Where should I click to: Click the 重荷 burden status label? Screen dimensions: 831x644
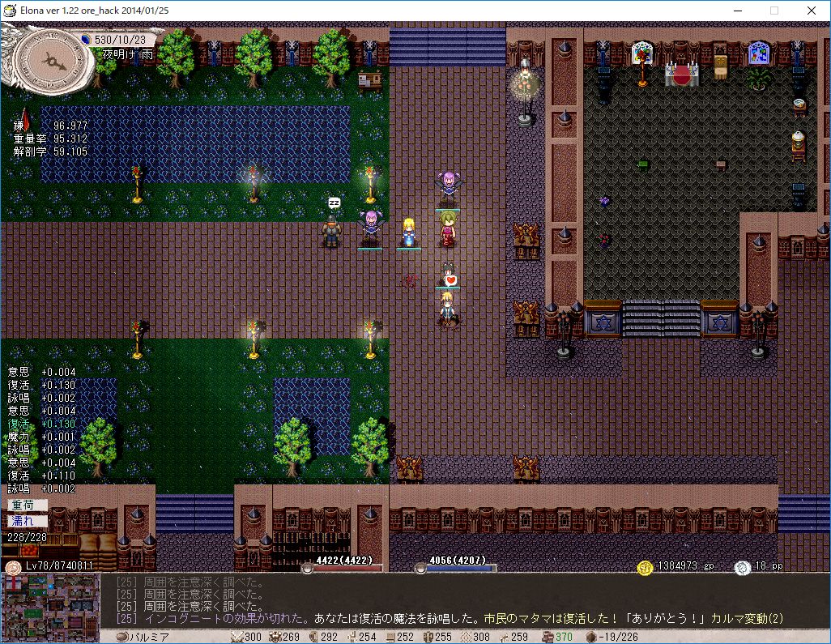pyautogui.click(x=28, y=505)
